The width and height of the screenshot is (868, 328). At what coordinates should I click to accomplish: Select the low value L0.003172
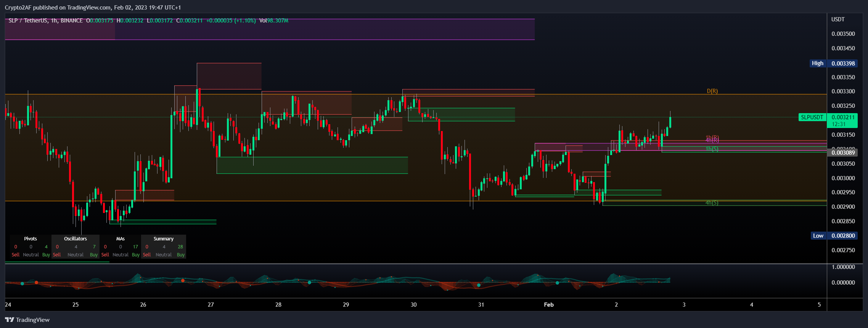[160, 21]
